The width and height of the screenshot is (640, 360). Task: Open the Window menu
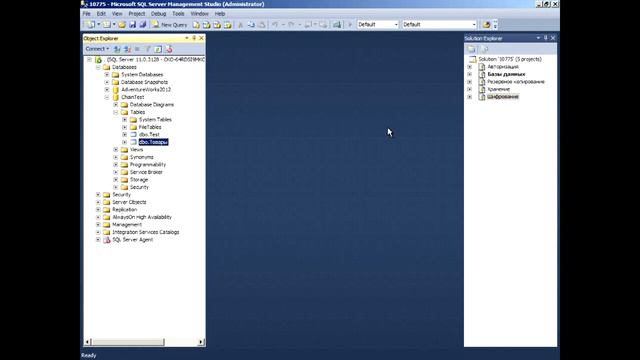(x=199, y=14)
